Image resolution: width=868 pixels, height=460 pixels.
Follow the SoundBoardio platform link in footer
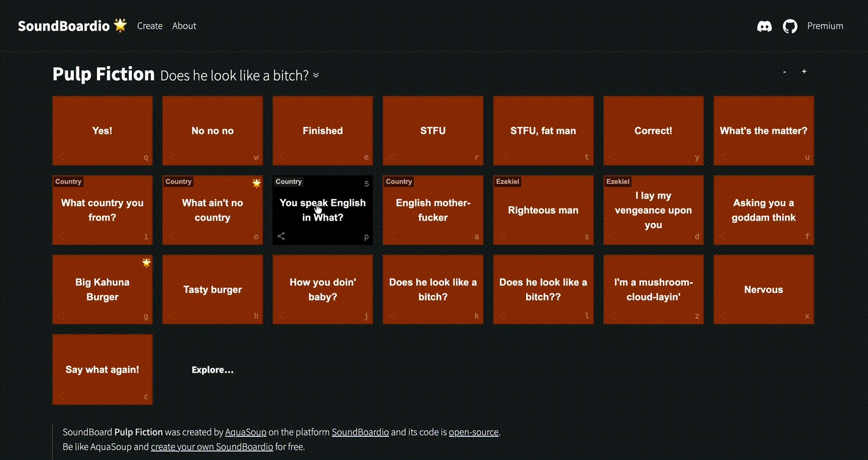[360, 432]
